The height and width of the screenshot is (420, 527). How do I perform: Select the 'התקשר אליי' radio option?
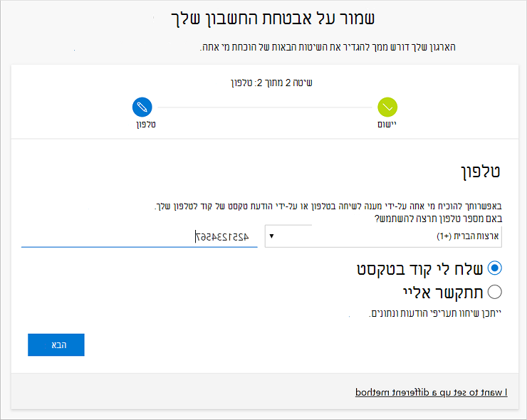495,292
